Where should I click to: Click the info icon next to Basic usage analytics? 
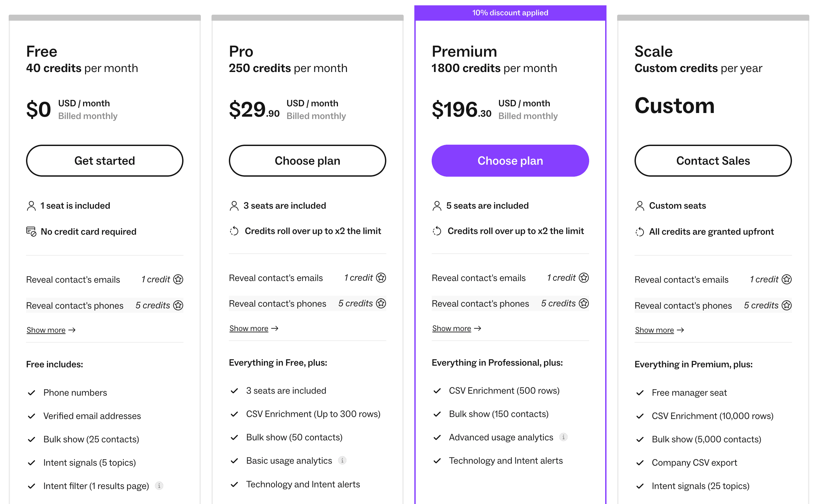click(x=342, y=460)
